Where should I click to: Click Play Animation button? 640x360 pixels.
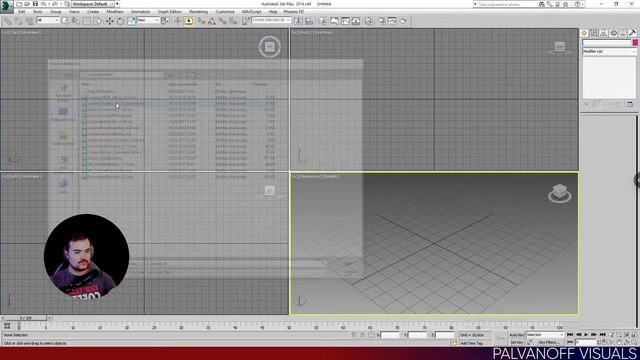[x=586, y=335]
